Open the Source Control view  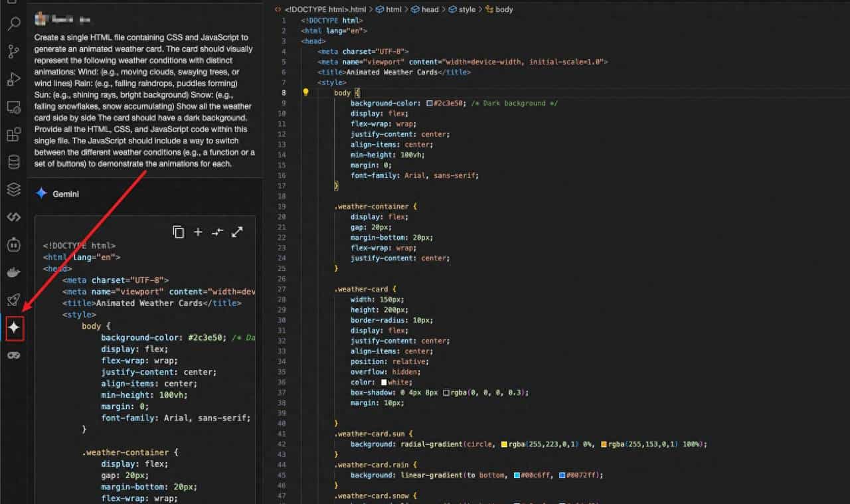[x=13, y=52]
